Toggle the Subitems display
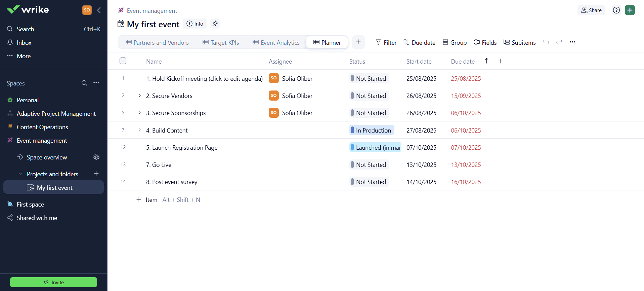Screen dimensions: 644x291 519,42
